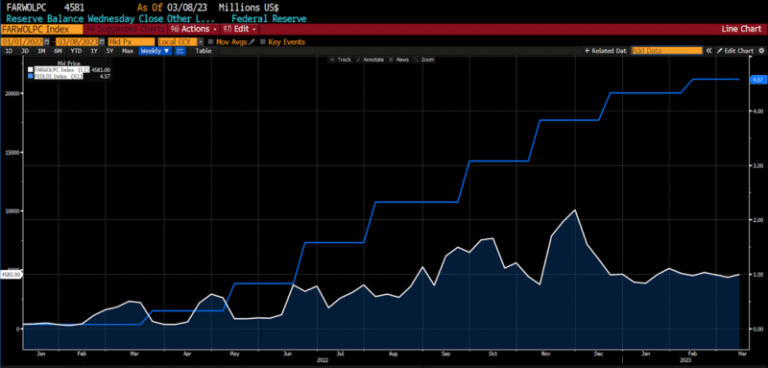
Task: Click the Add Data input field
Action: [667, 50]
